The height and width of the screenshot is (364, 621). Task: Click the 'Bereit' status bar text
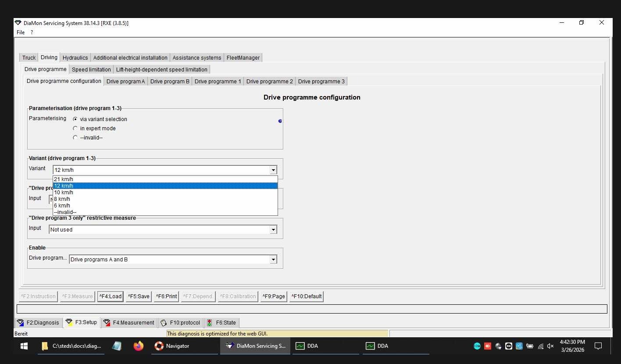pos(21,334)
